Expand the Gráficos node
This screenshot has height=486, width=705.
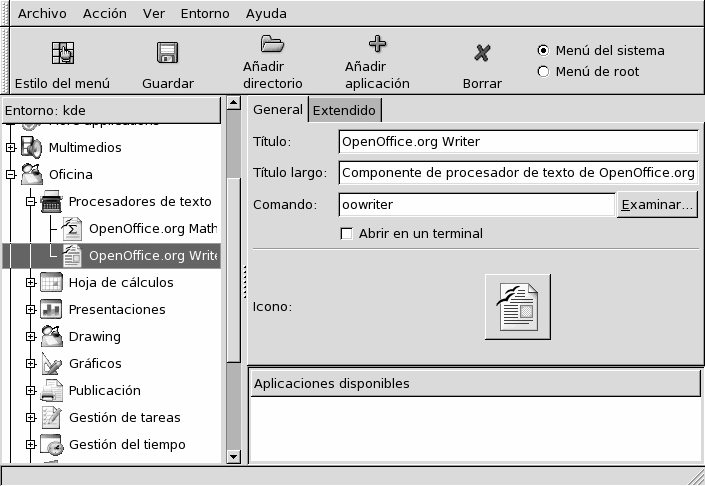tap(31, 363)
